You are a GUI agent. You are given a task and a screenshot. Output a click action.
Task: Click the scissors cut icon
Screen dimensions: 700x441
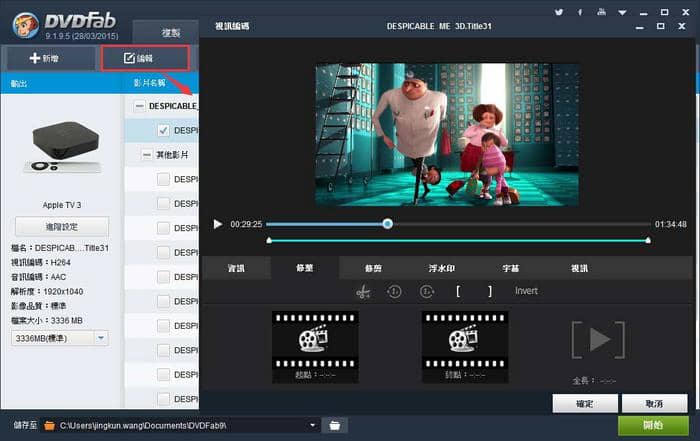pyautogui.click(x=363, y=292)
